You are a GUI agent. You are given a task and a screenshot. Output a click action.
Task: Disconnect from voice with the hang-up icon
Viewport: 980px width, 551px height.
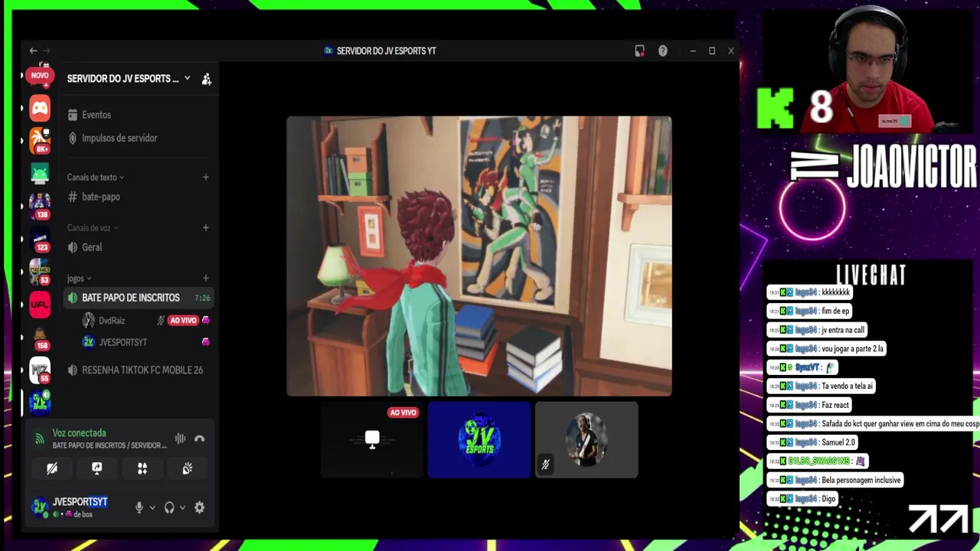click(200, 439)
